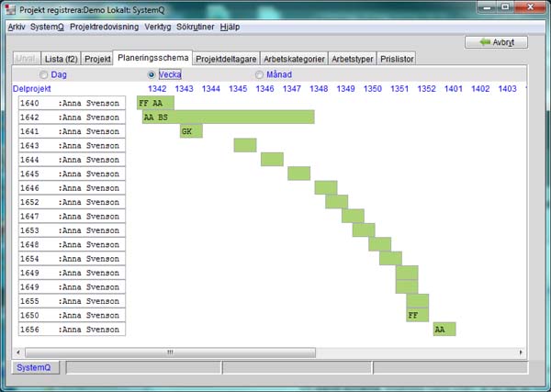Select subproject row 1655 Anna Svenson
Screen dimensions: 551x392
(72, 301)
